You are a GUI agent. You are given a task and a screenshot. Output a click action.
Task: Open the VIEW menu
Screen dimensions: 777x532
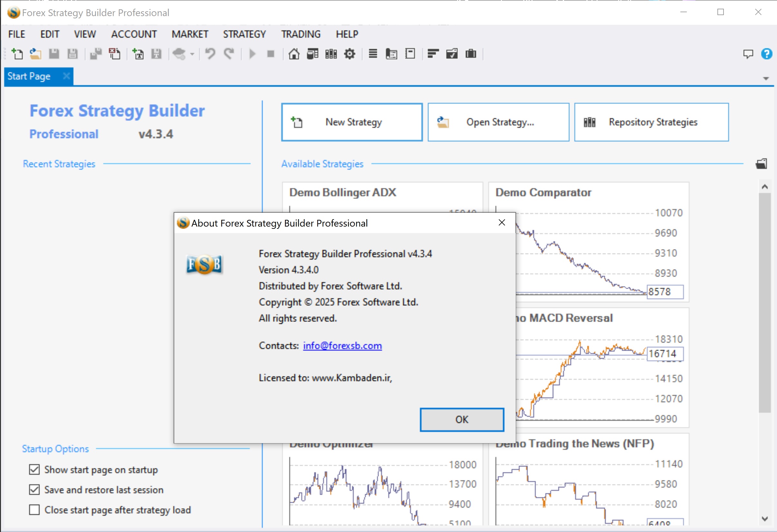pyautogui.click(x=85, y=34)
